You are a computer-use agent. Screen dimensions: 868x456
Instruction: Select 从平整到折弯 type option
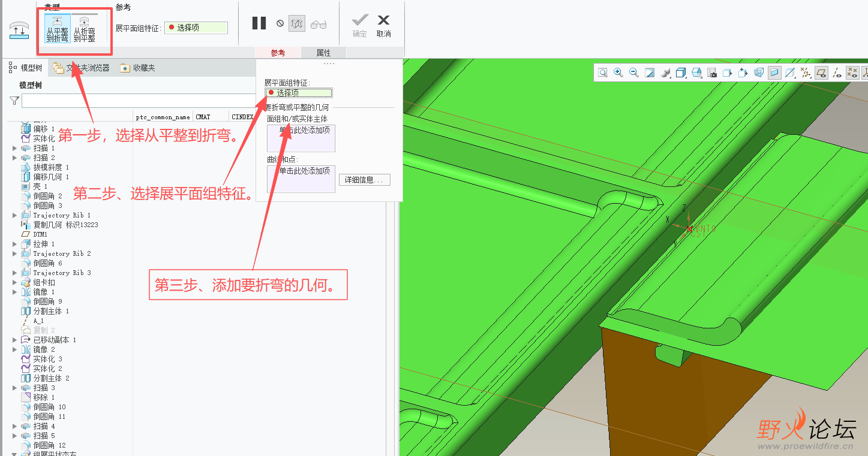[58, 29]
